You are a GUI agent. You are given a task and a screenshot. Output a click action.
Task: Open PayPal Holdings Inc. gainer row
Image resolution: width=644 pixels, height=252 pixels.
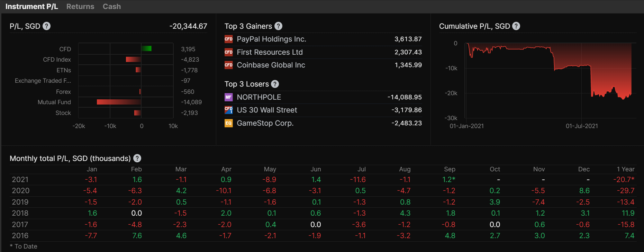tap(323, 39)
